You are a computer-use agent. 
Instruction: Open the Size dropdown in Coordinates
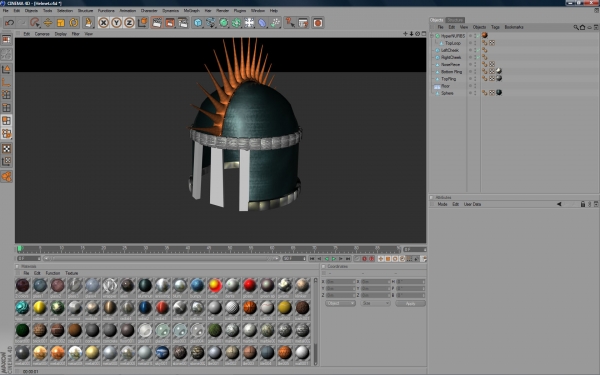(x=375, y=303)
